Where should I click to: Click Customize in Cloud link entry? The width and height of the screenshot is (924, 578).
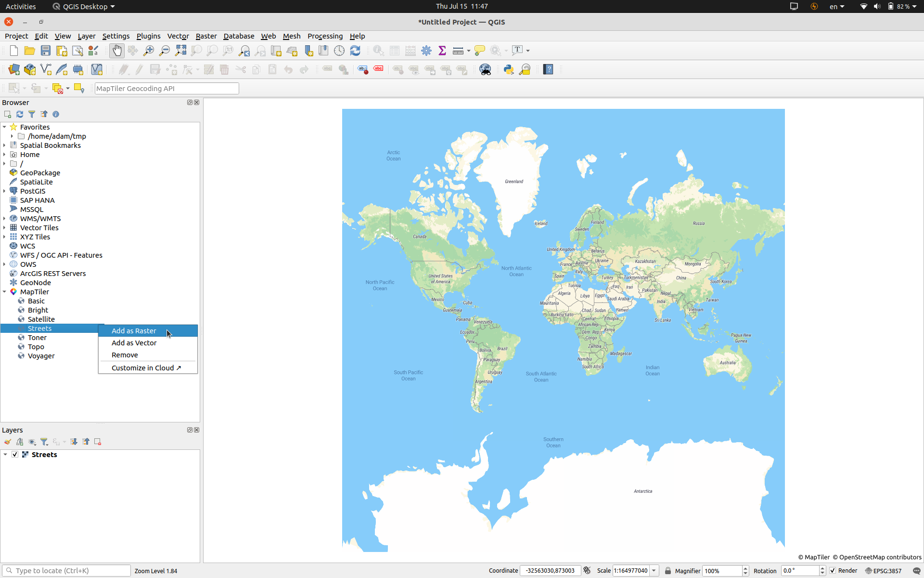146,368
